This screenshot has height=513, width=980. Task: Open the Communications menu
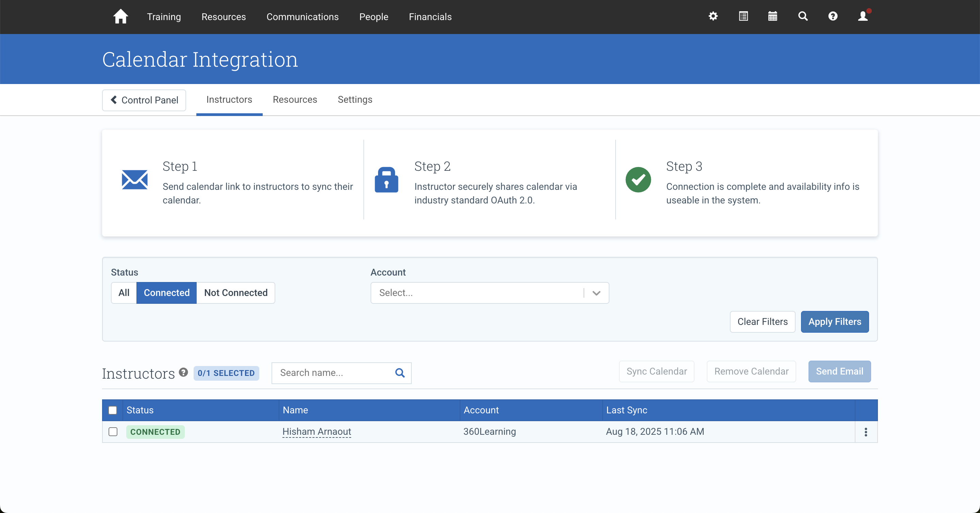click(303, 17)
